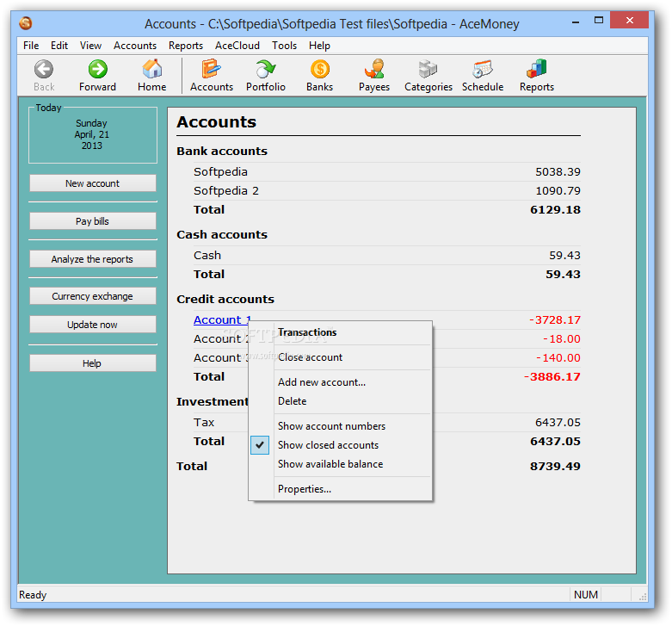Minimize the AceMoney window
This screenshot has height=626, width=672.
click(575, 21)
